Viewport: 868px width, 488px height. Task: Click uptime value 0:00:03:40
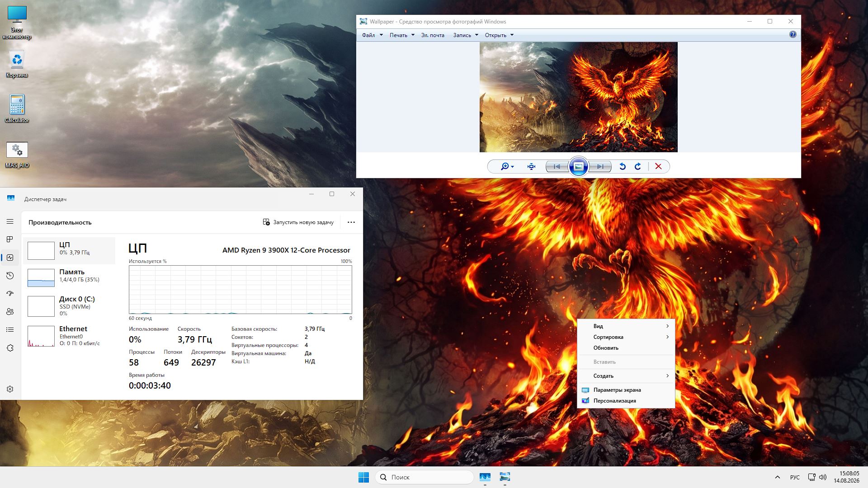pyautogui.click(x=150, y=385)
